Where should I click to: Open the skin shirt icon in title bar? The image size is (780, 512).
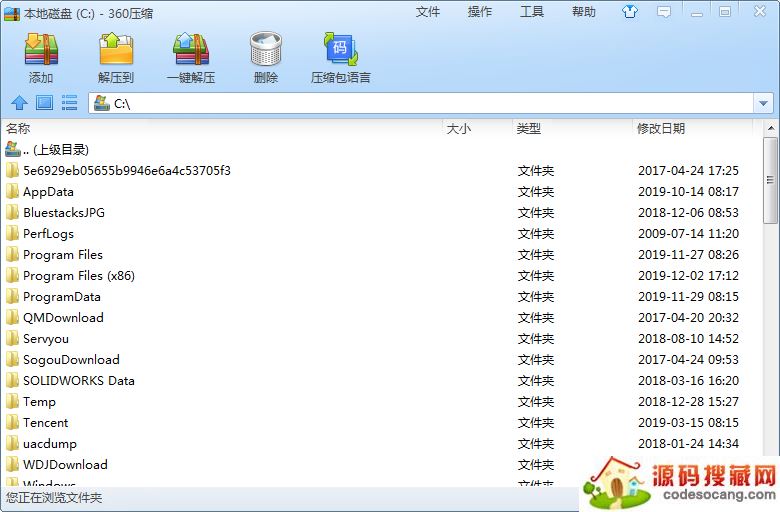(630, 11)
